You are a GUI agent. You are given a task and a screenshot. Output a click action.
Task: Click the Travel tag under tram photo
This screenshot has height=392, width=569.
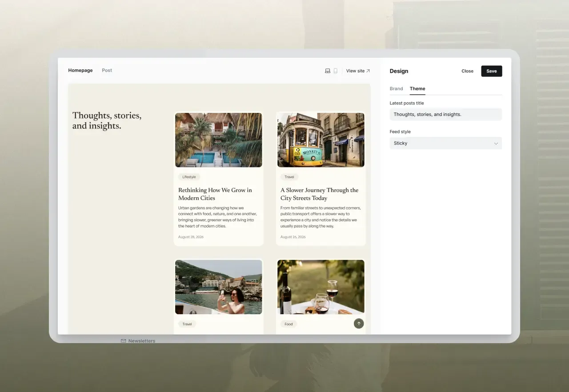coord(289,177)
